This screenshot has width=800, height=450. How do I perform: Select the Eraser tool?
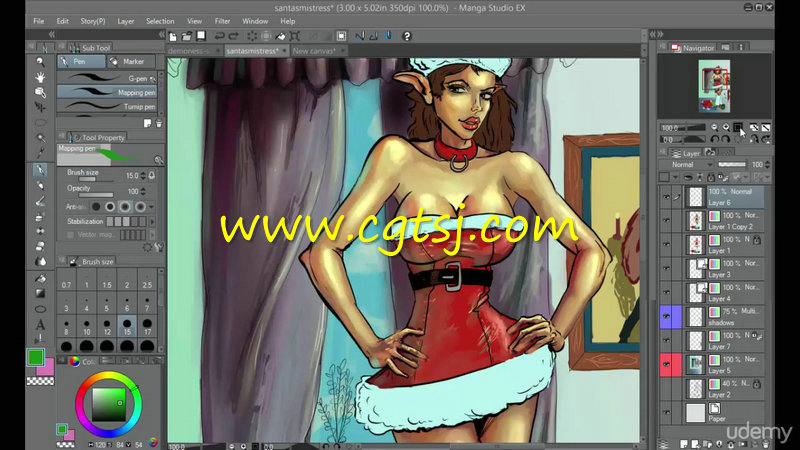[x=40, y=246]
